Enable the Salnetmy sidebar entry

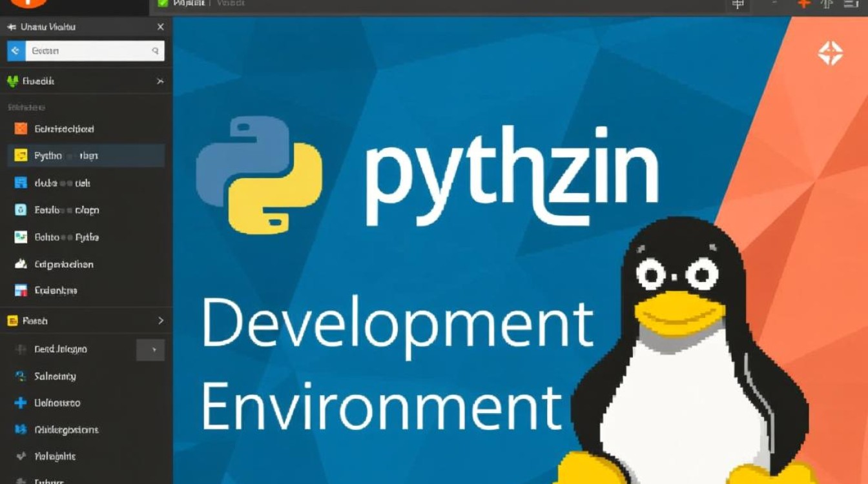[x=54, y=376]
